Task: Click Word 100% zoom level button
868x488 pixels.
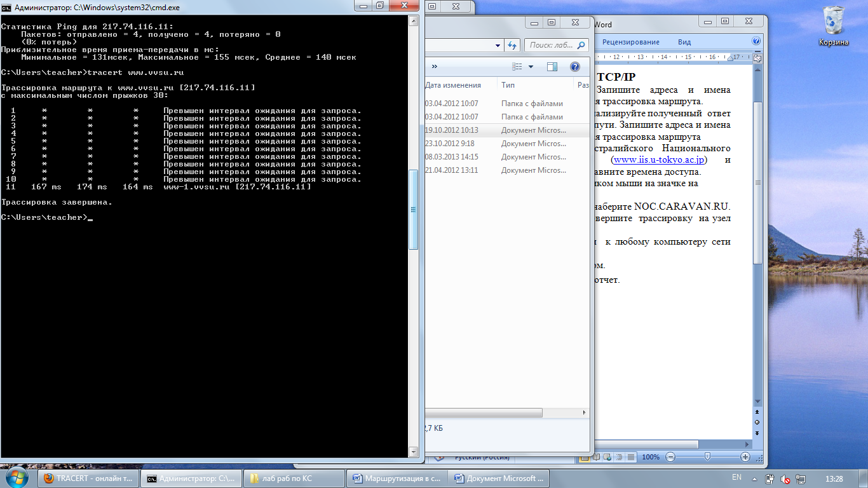Action: 651,457
